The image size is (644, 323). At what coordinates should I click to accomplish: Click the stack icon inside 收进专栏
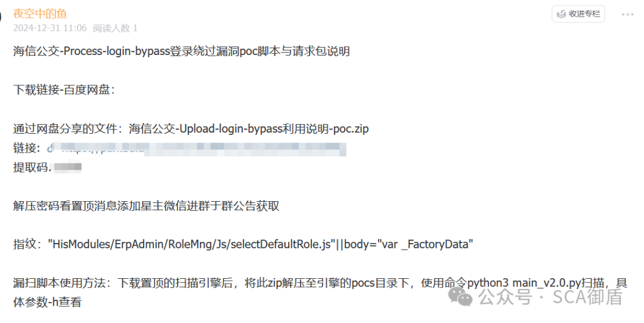tap(561, 14)
